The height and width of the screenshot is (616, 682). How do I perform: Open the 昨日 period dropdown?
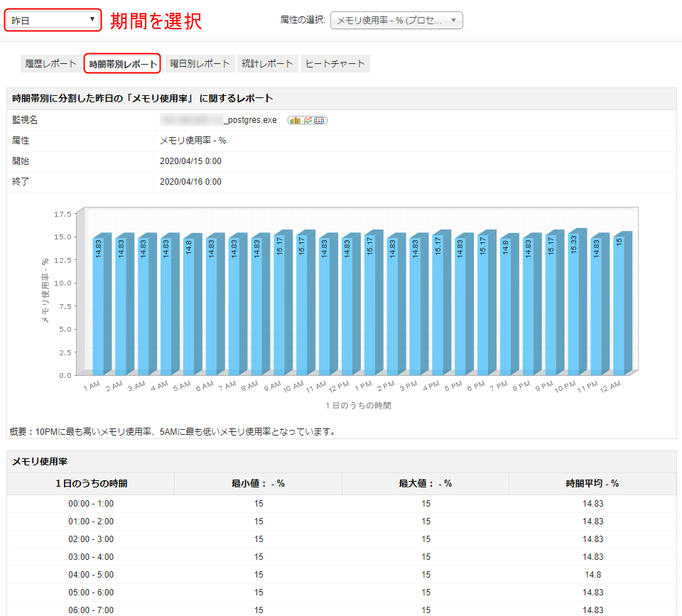tap(53, 20)
